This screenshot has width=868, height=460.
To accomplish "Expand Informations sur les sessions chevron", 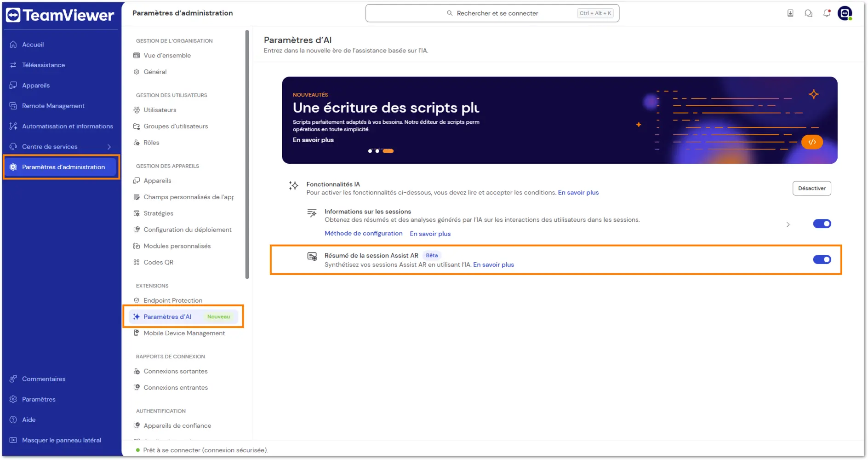I will tap(788, 225).
